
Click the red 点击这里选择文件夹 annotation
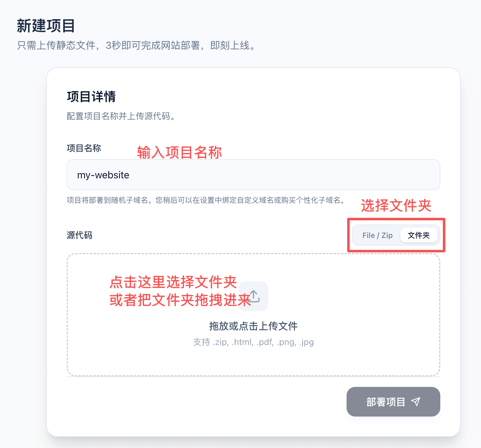[173, 282]
